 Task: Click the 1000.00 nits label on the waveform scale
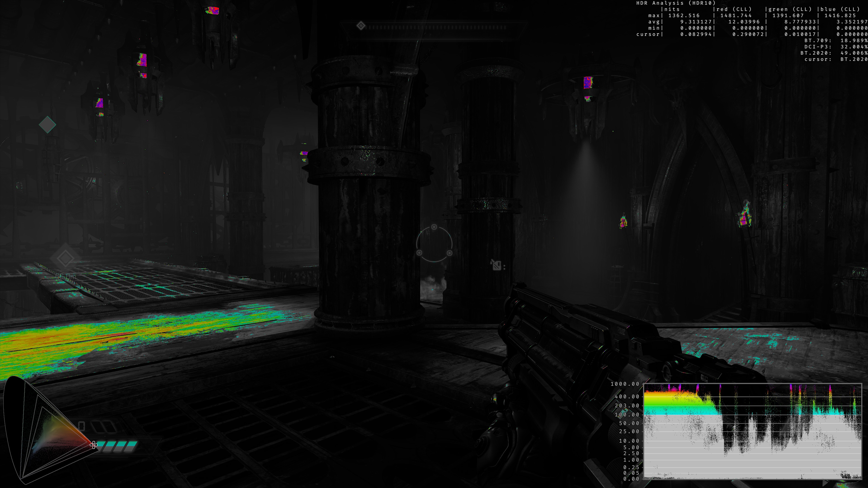click(x=625, y=384)
